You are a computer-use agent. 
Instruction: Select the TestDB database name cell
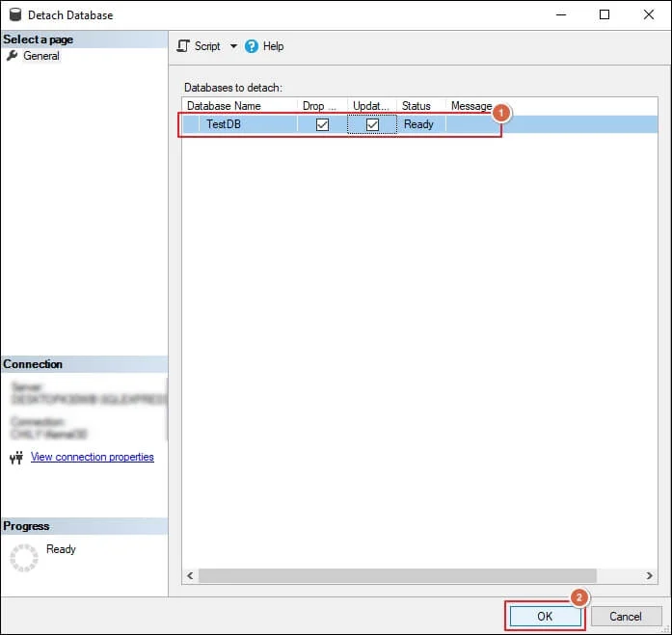click(248, 124)
